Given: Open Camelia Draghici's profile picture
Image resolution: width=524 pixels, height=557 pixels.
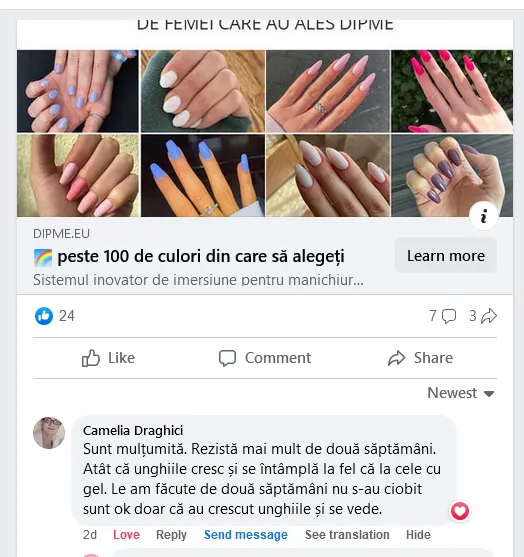Looking at the screenshot, I should point(49,433).
